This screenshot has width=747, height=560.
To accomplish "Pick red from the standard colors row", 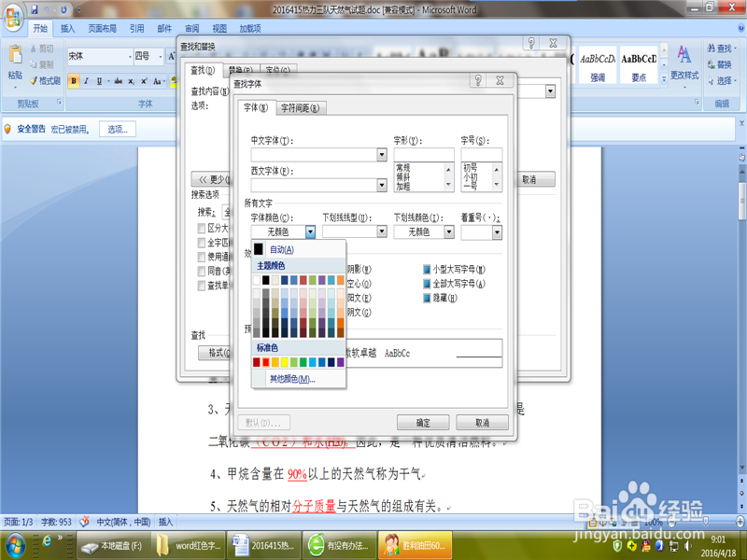I will point(266,362).
